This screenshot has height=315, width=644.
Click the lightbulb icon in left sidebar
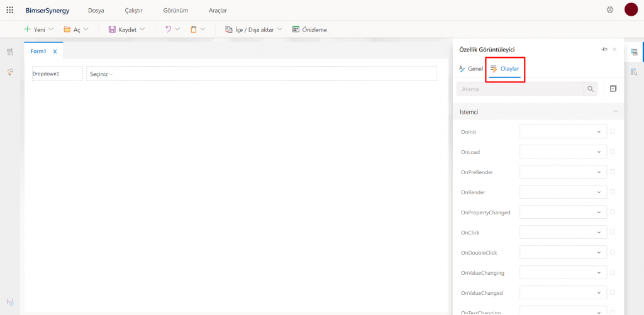click(x=10, y=72)
